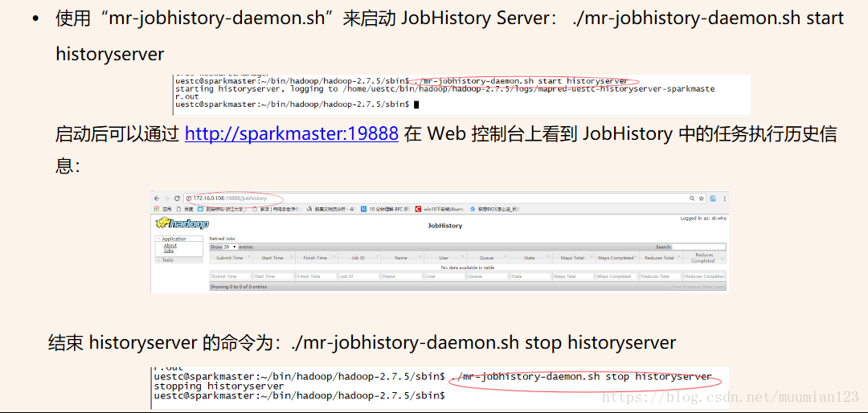Sort table by Start Time column
Viewport: 868px width, 413px height.
point(274,257)
